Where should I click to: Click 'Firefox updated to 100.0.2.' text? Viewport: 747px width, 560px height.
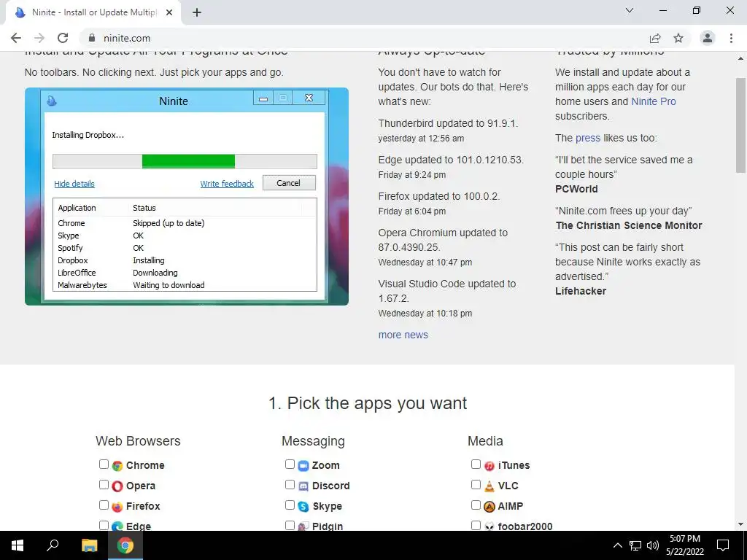[438, 196]
